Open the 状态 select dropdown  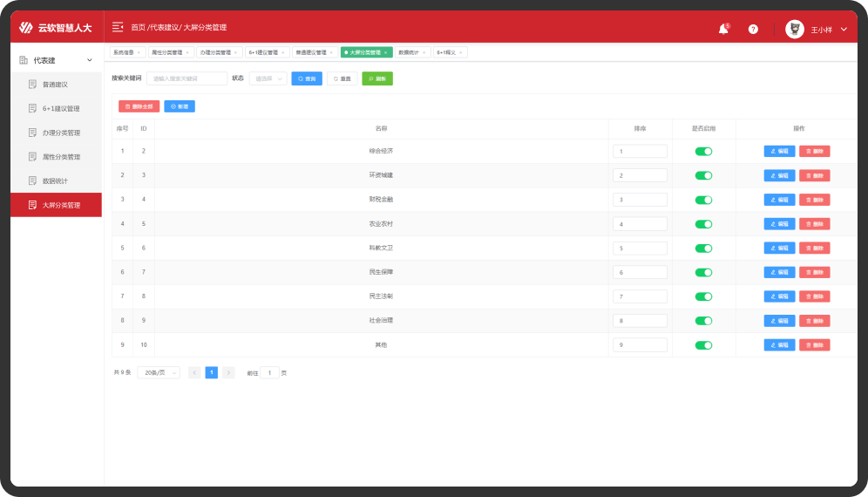click(x=268, y=78)
